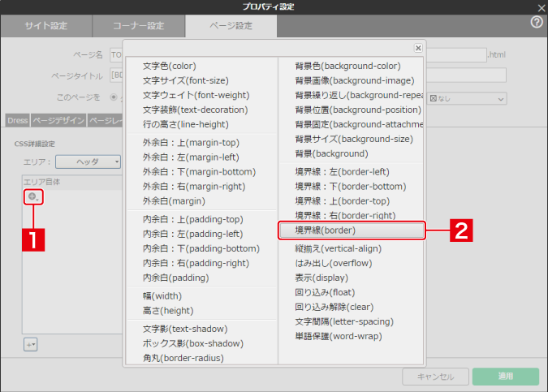Click the add property plus icon under エリア自体
Viewport: 548px width, 392px height.
pos(33,196)
